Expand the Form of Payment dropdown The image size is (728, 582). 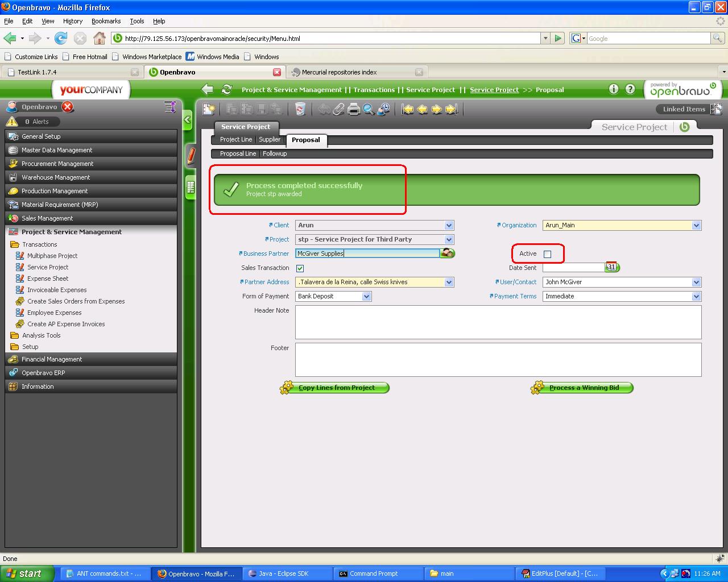click(x=367, y=296)
